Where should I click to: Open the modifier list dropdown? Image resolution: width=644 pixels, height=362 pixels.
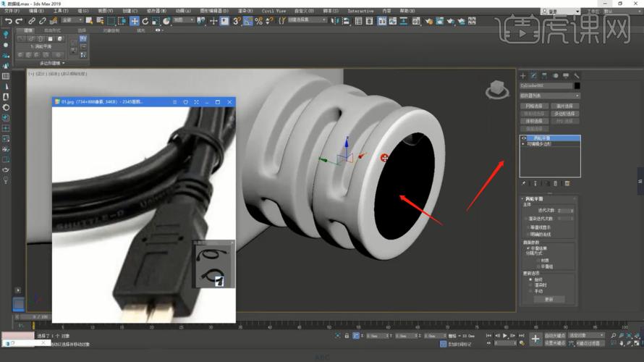coord(550,96)
